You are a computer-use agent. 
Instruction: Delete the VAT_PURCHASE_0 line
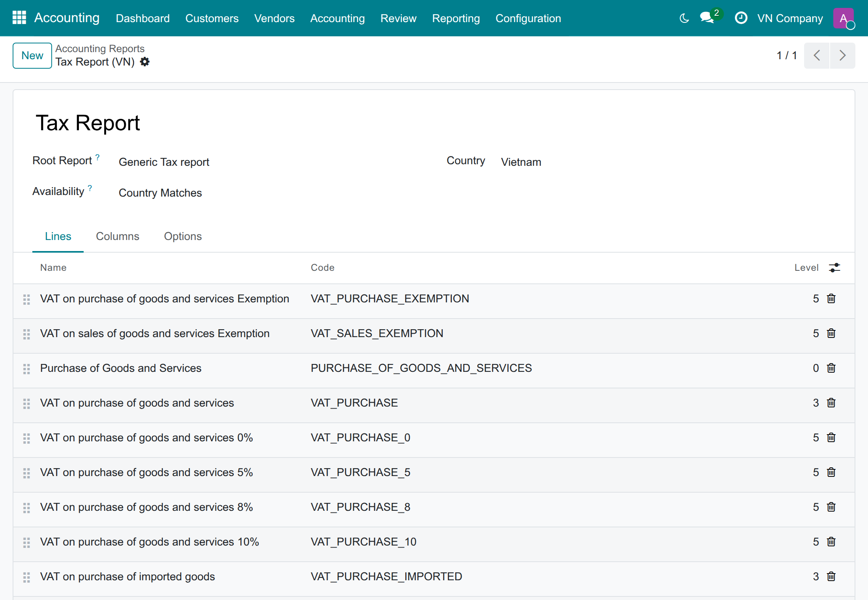[831, 438]
